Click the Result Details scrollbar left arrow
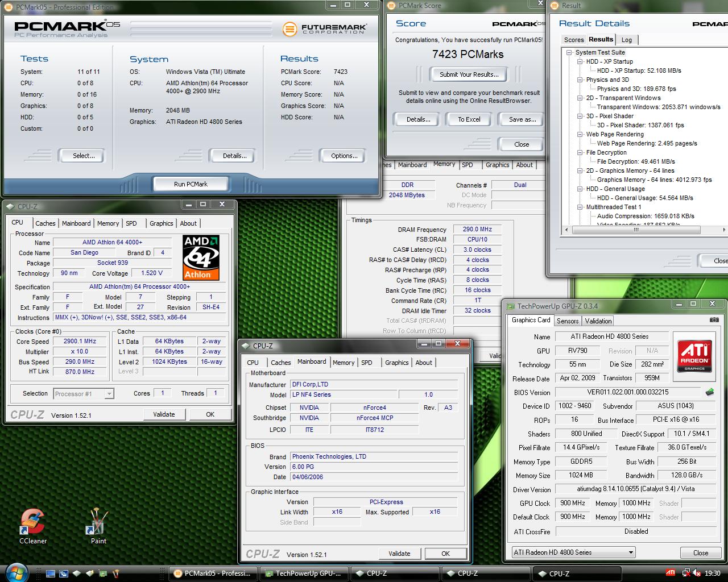The image size is (728, 582). click(x=565, y=230)
